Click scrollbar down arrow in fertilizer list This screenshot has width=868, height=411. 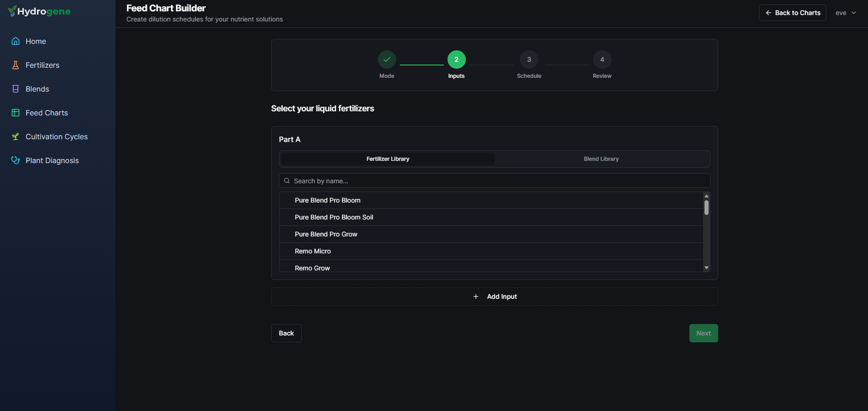coord(706,268)
